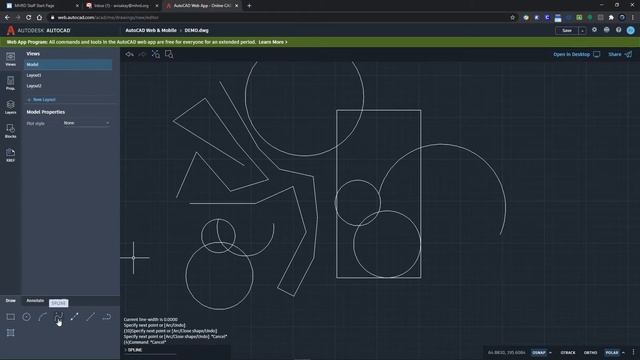Toggle ORTHO mode in status bar
Screen dimensions: 640x360
(x=590, y=352)
